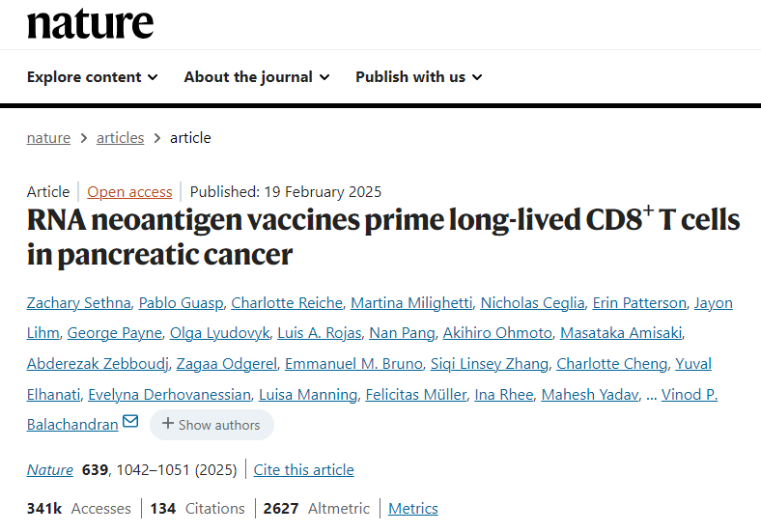Open Evelyna Derhovanessian author link

(x=169, y=394)
